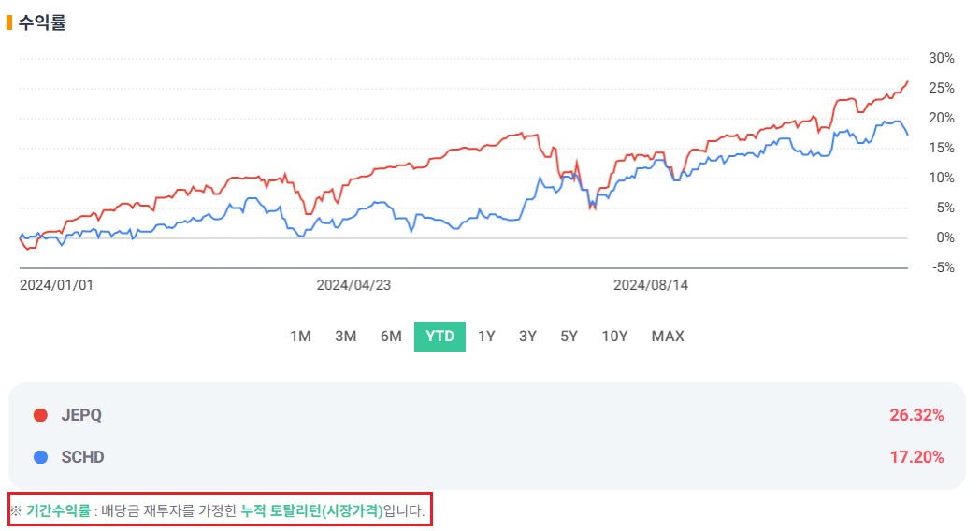The width and height of the screenshot is (980, 531).
Task: Select the 1Y period tab
Action: click(486, 337)
